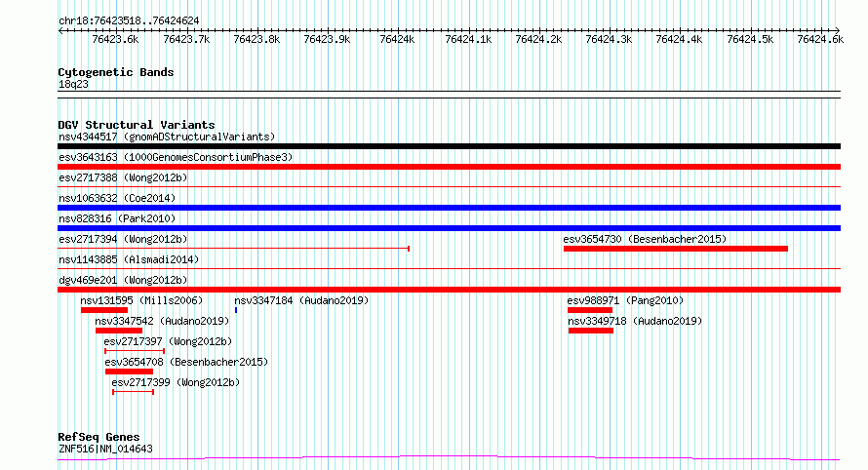Open variant esv3654708 (Besenbacher2015) label

(x=186, y=362)
